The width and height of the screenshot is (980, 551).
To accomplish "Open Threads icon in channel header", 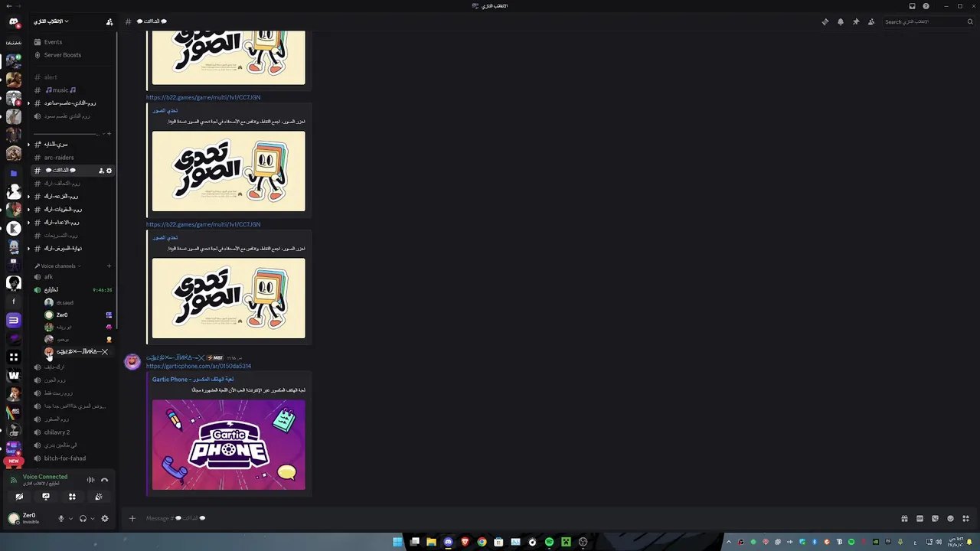I will [825, 21].
